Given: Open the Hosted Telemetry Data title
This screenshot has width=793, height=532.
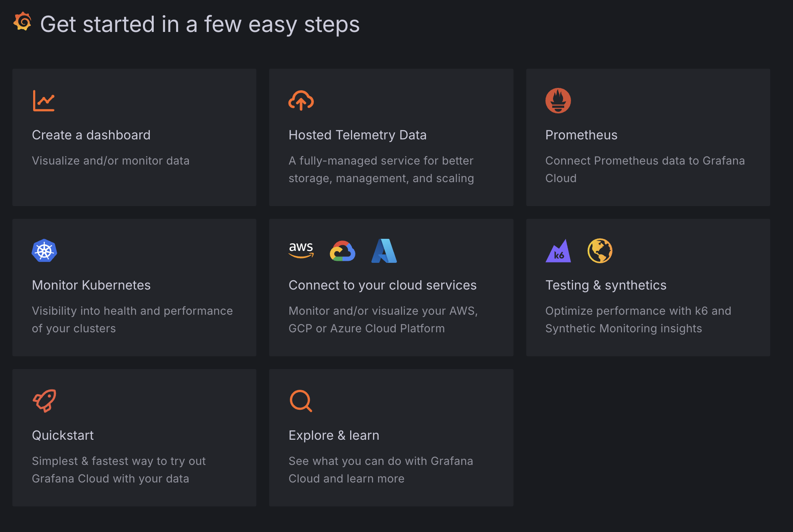Looking at the screenshot, I should (x=357, y=135).
